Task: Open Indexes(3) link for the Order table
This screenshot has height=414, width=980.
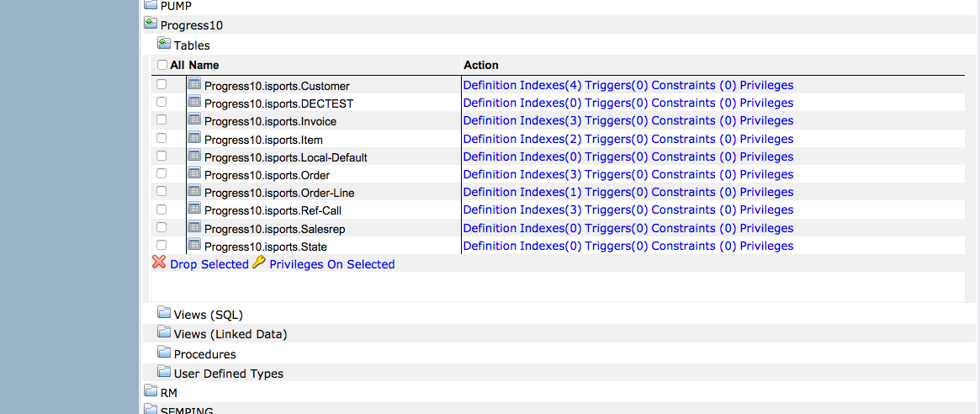Action: coord(550,174)
